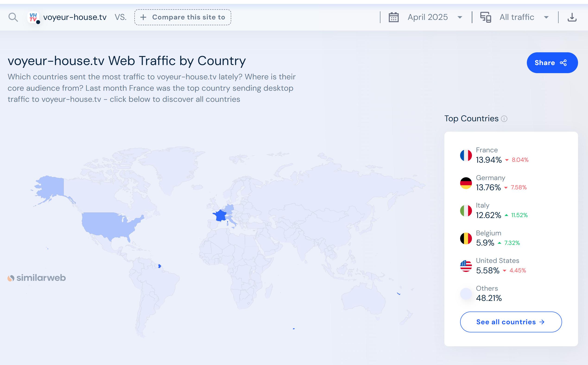Viewport: 588px width, 365px height.
Task: Click the France flag icon
Action: (466, 155)
